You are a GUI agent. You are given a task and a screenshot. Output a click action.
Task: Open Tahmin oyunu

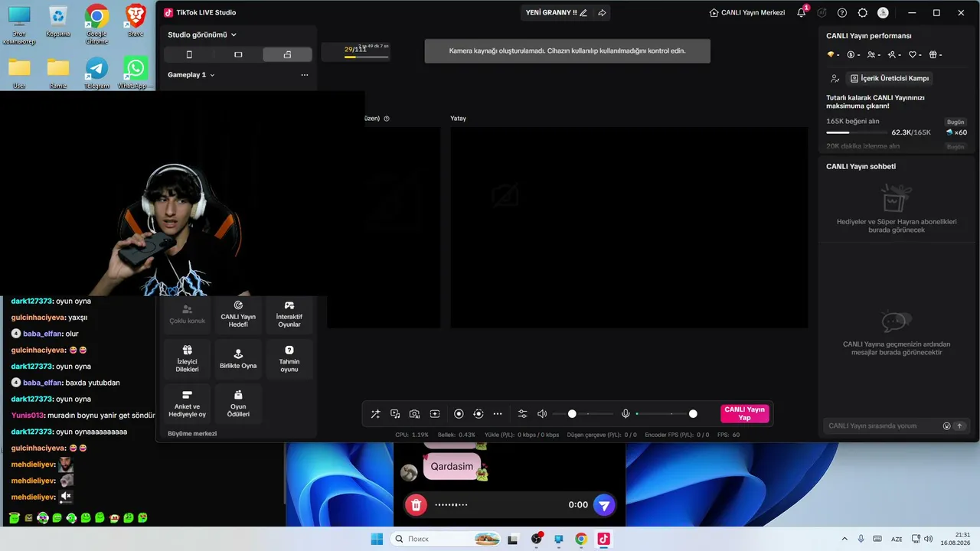click(x=289, y=359)
